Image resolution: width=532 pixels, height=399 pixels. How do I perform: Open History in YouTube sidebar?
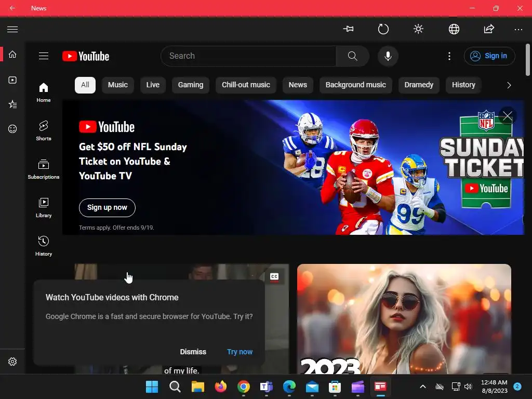44,246
